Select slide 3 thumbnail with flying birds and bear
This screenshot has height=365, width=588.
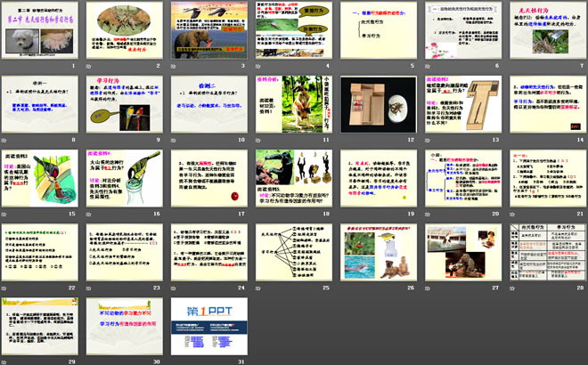click(209, 30)
